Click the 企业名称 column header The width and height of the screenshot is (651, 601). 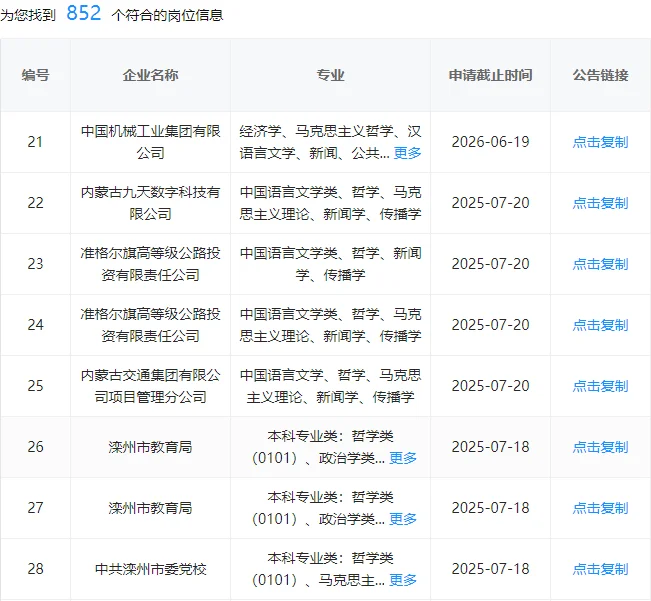pyautogui.click(x=150, y=75)
